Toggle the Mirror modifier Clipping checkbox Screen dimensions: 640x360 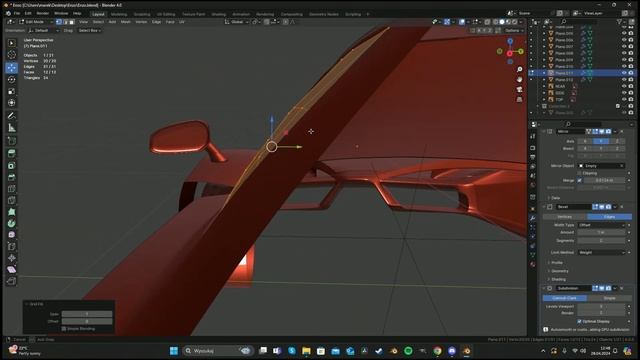[x=579, y=173]
